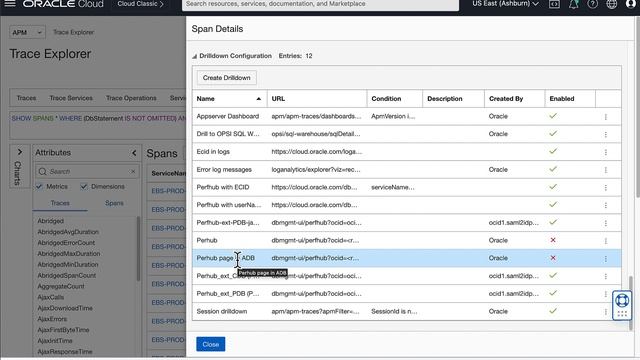
Task: Open the user profile icon
Action: coord(631,4)
